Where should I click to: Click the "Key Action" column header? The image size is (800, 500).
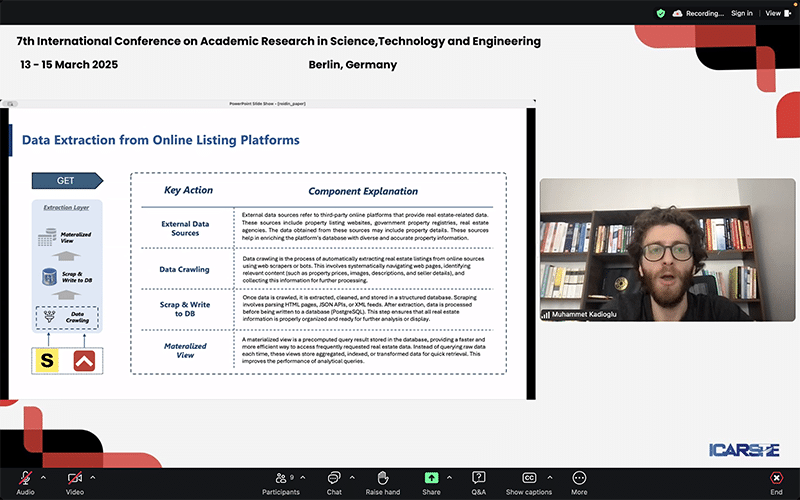188,190
